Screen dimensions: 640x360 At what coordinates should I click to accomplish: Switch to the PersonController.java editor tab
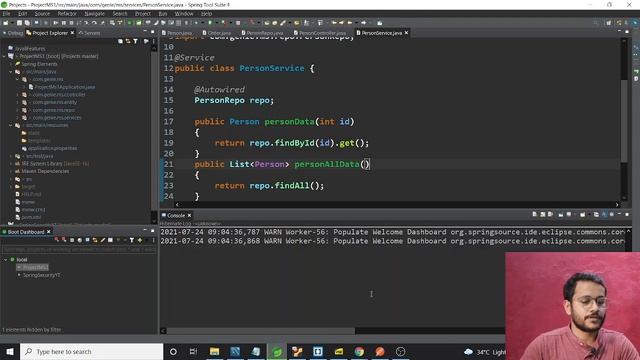[x=320, y=33]
